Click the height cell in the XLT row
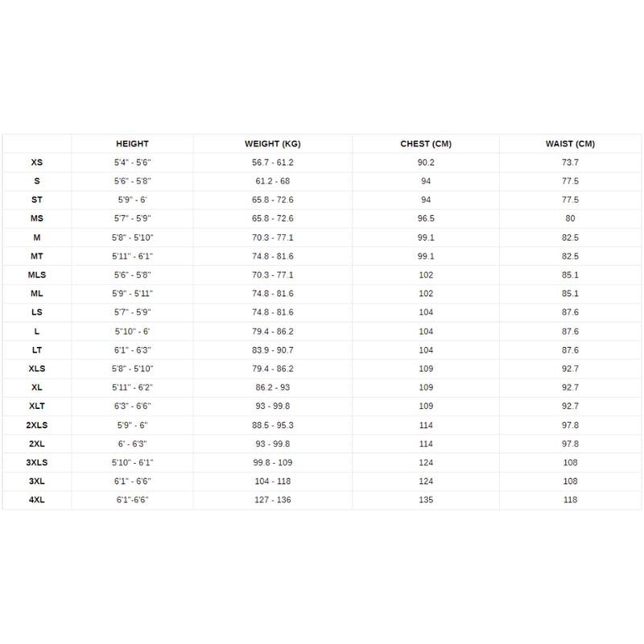 tap(132, 407)
